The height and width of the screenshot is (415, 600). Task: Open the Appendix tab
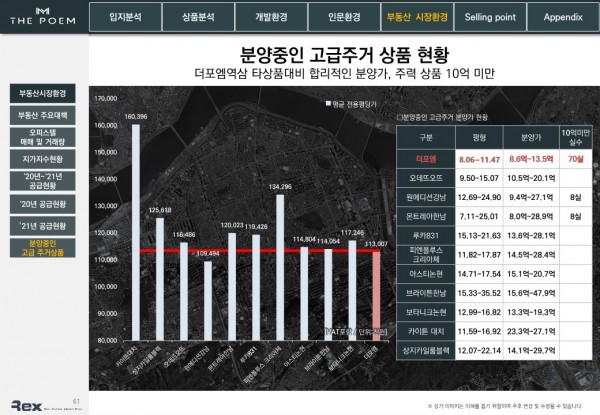click(562, 18)
